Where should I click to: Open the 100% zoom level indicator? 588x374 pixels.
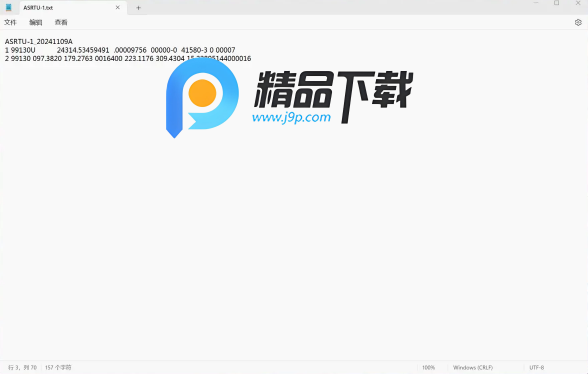point(428,368)
